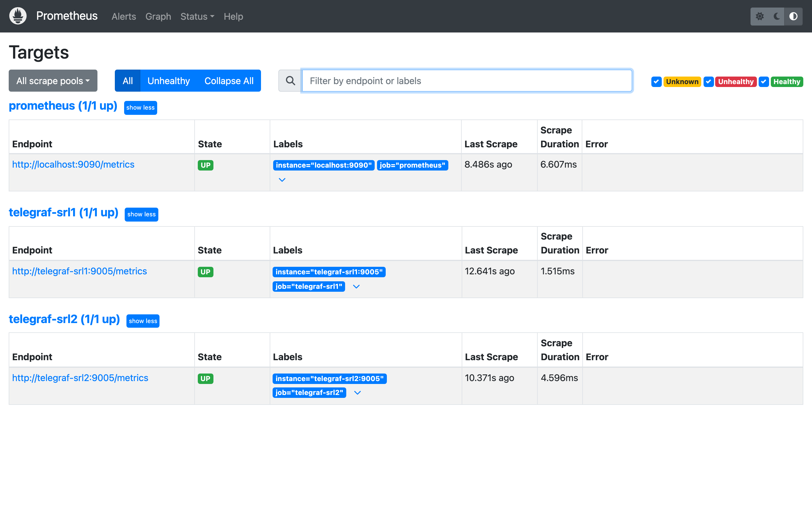The height and width of the screenshot is (522, 812).
Task: Open the Graph page
Action: (158, 16)
